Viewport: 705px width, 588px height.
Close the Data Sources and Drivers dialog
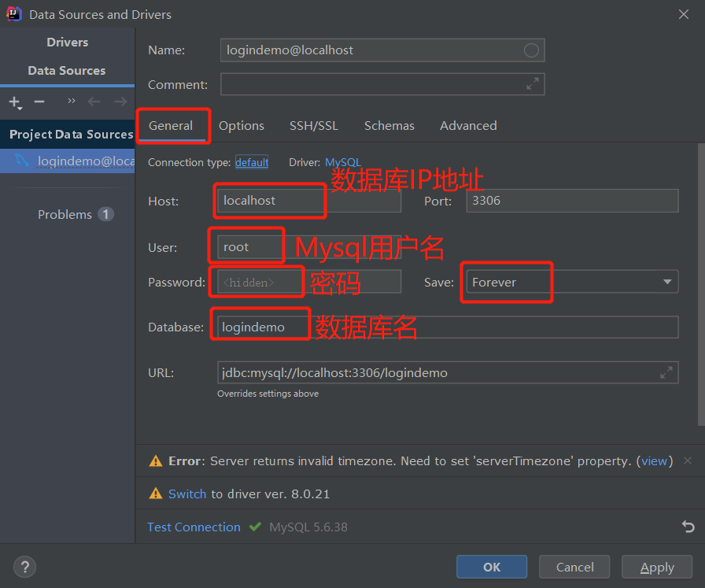tap(684, 14)
